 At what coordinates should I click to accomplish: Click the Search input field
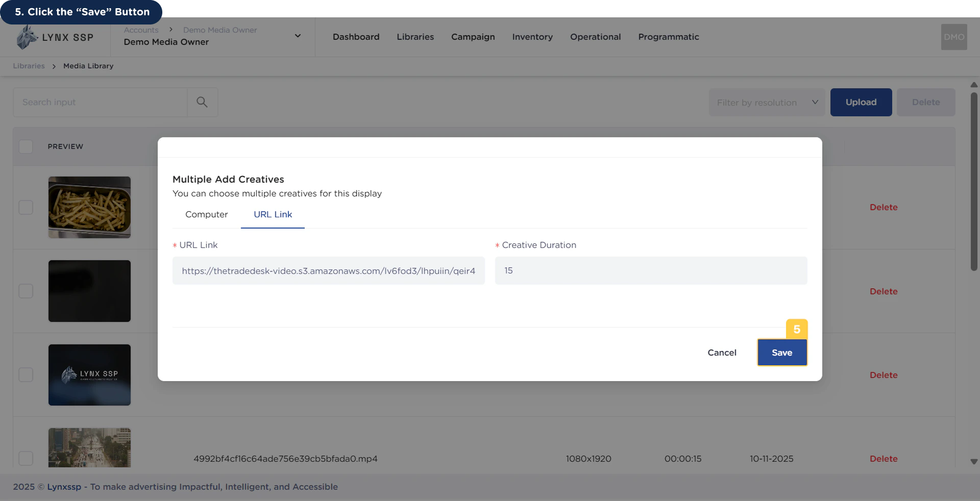[100, 102]
